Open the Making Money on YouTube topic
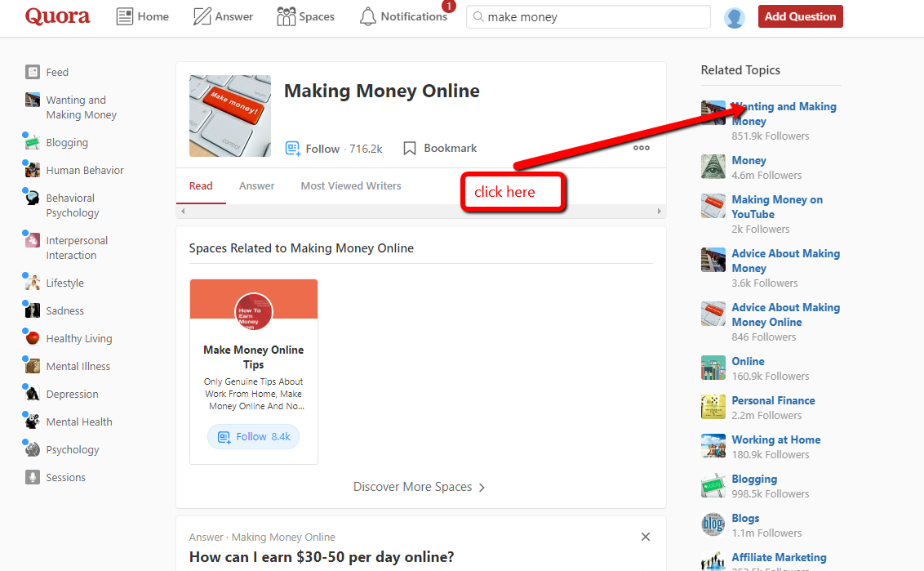 [x=777, y=207]
